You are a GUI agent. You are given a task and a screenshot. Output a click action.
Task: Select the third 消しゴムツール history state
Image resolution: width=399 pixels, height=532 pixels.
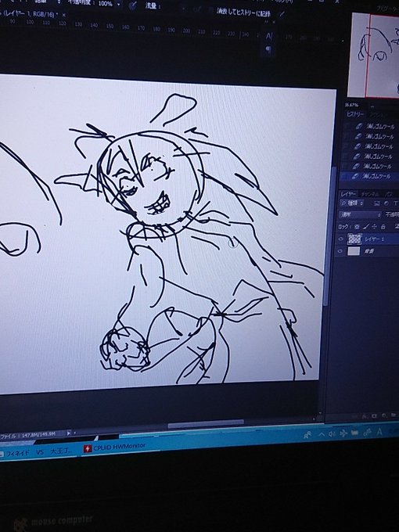coord(374,146)
